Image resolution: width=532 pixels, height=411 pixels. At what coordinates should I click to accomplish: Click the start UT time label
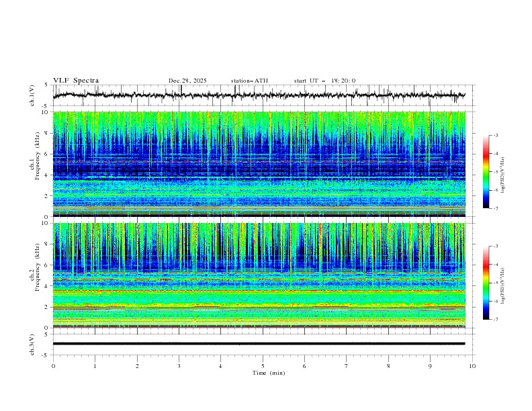point(324,81)
